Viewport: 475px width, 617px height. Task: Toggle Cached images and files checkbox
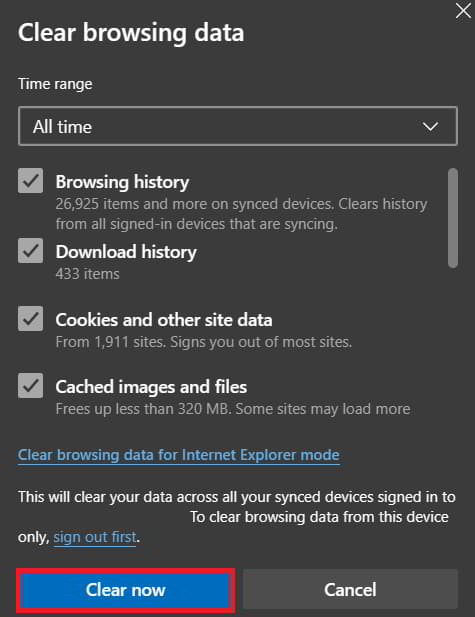30,386
